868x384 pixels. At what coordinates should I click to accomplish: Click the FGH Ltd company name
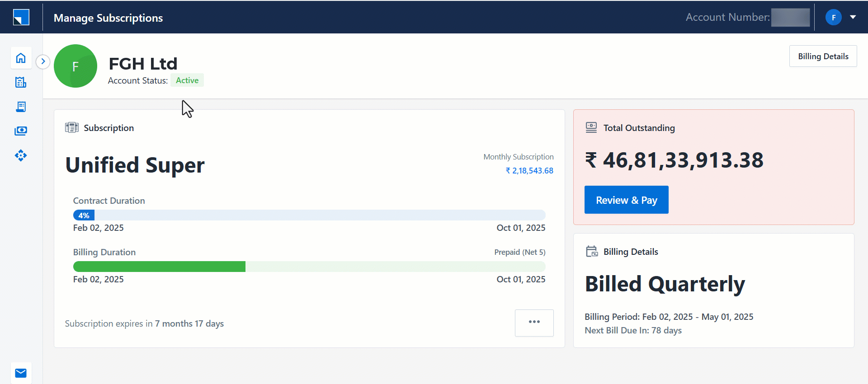click(143, 64)
